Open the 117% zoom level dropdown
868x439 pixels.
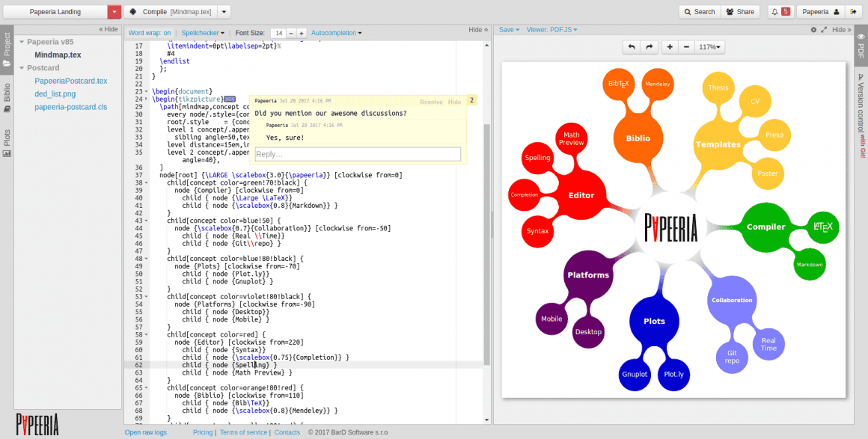click(710, 47)
